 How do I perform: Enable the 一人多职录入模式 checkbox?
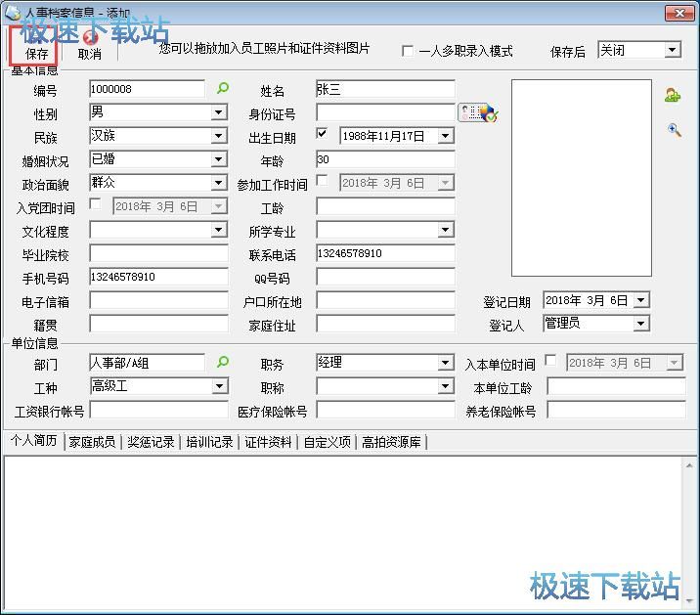407,51
